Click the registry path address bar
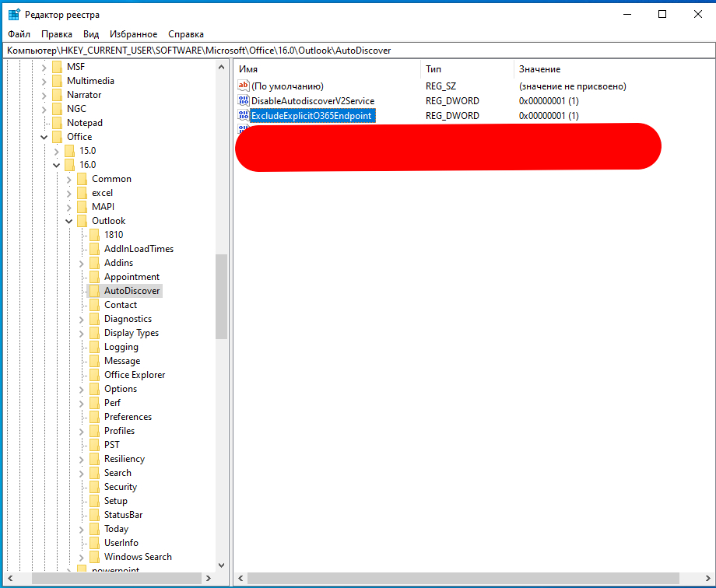Image resolution: width=716 pixels, height=588 pixels. pos(359,51)
